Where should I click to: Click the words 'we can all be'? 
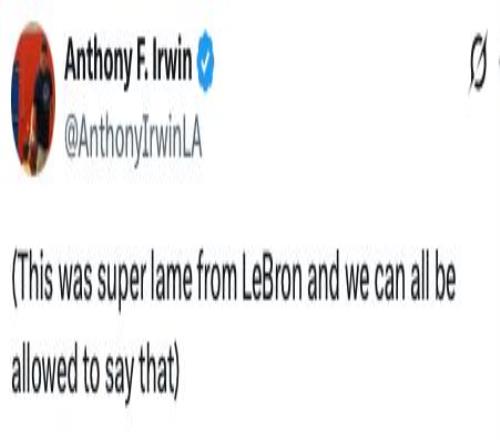(x=400, y=279)
